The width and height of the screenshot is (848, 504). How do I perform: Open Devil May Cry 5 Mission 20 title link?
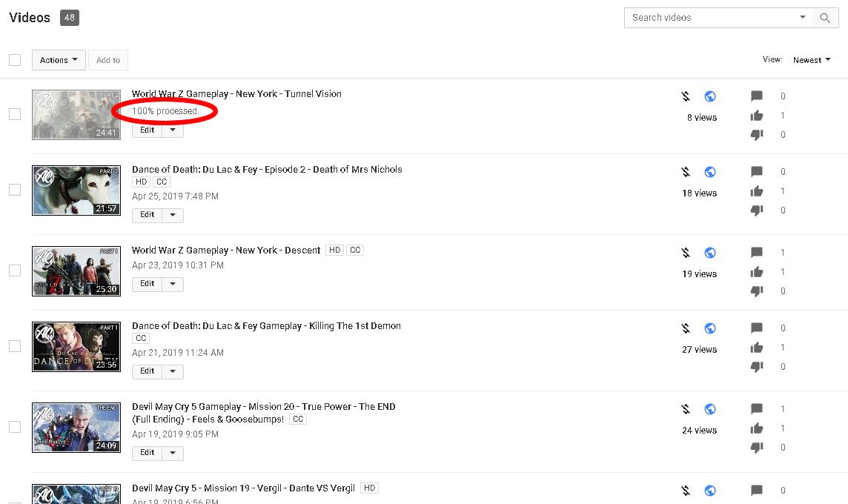pos(264,413)
